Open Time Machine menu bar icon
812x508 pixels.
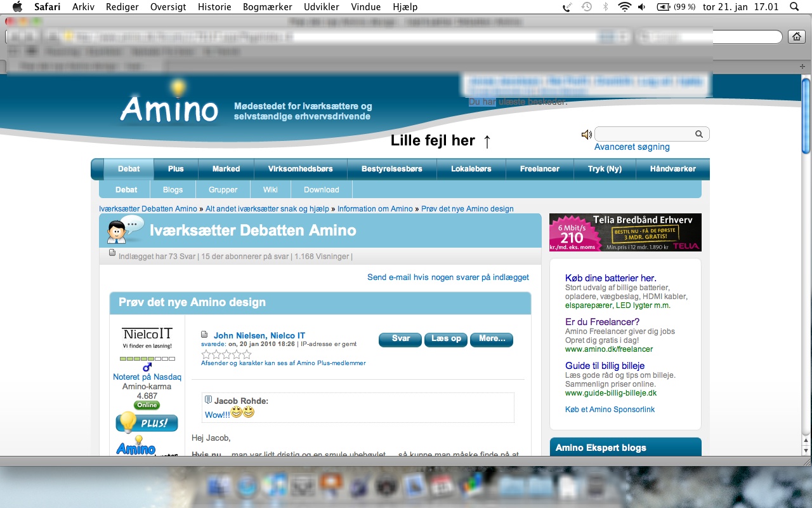tap(587, 7)
